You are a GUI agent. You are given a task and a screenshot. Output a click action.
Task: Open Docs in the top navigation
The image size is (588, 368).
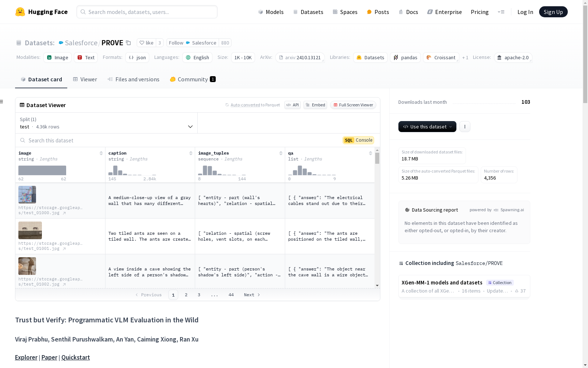pos(408,12)
